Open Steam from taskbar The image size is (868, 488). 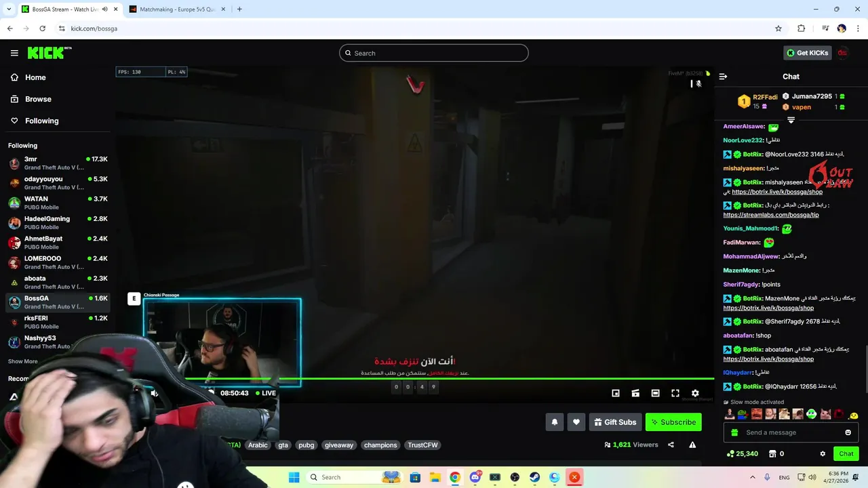534,477
